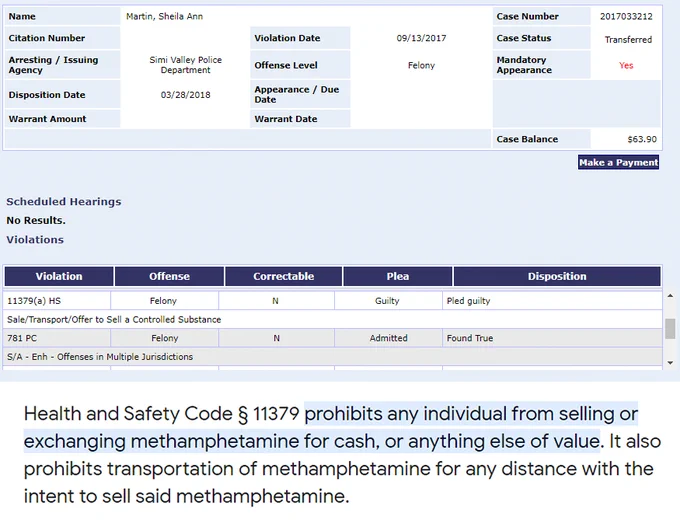Click the 11379(a) HS violation cell
Screen dimensions: 680x520
pyautogui.click(x=57, y=301)
